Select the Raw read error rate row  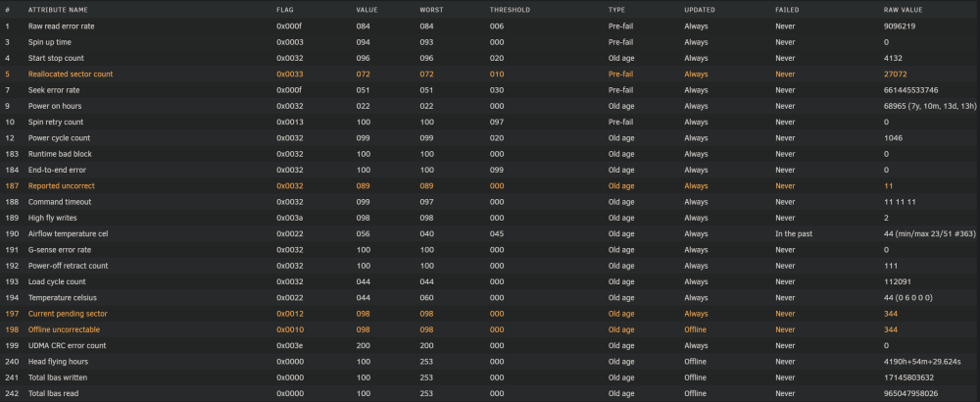tap(490, 26)
